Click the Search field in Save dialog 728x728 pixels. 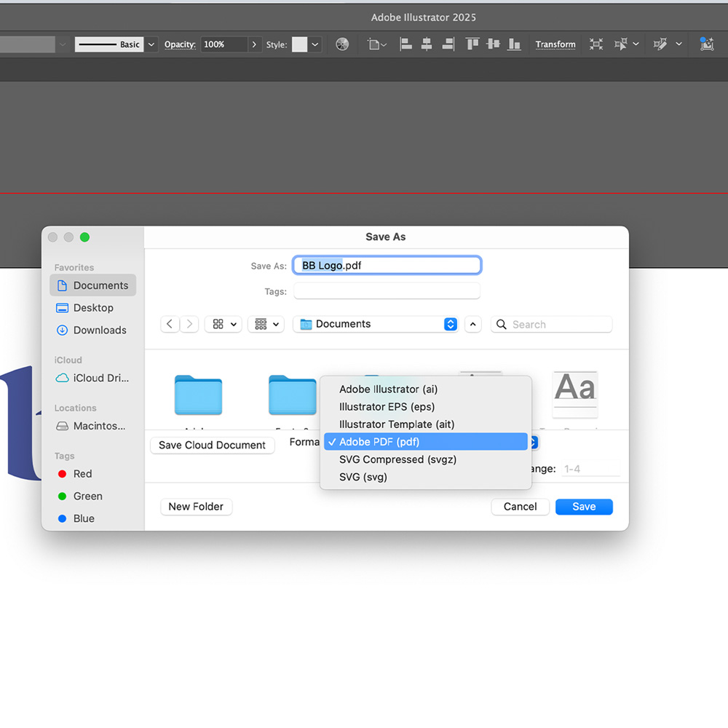[x=552, y=325]
